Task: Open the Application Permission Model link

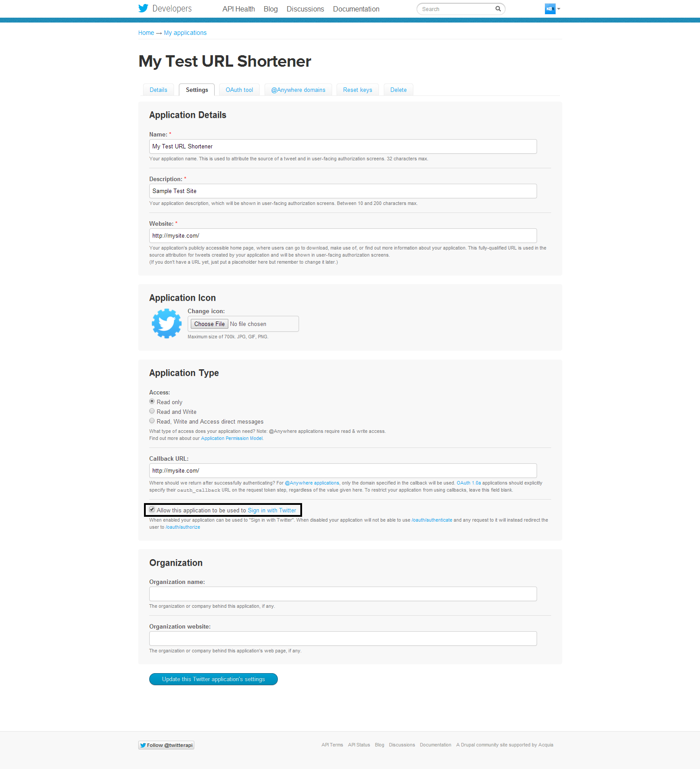Action: click(231, 439)
